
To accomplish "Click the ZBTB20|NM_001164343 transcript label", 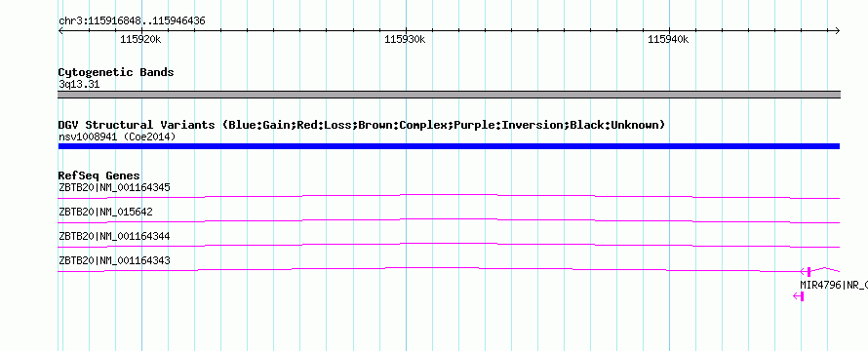I will point(114,260).
